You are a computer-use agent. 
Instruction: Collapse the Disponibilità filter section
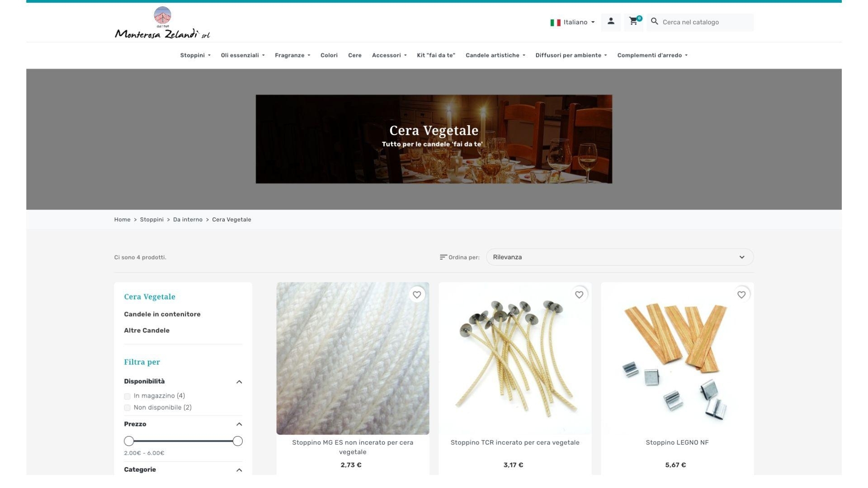coord(239,382)
